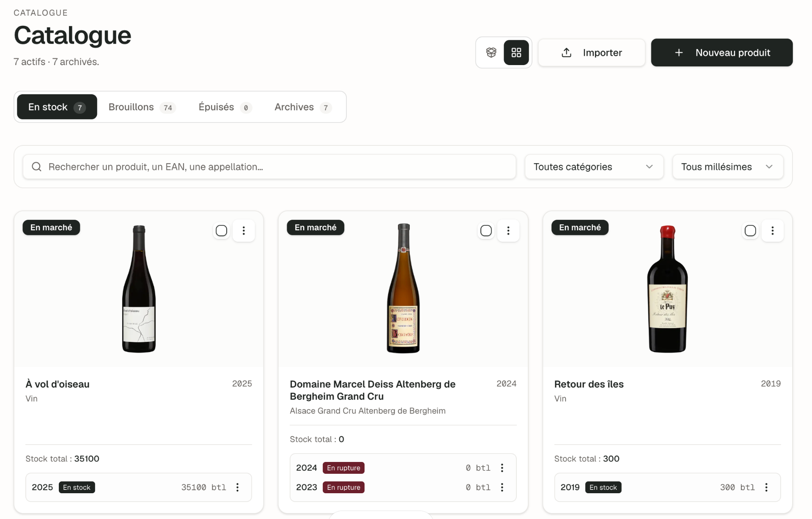The height and width of the screenshot is (519, 812).
Task: Click En rupture badge in 2024 row
Action: 343,468
